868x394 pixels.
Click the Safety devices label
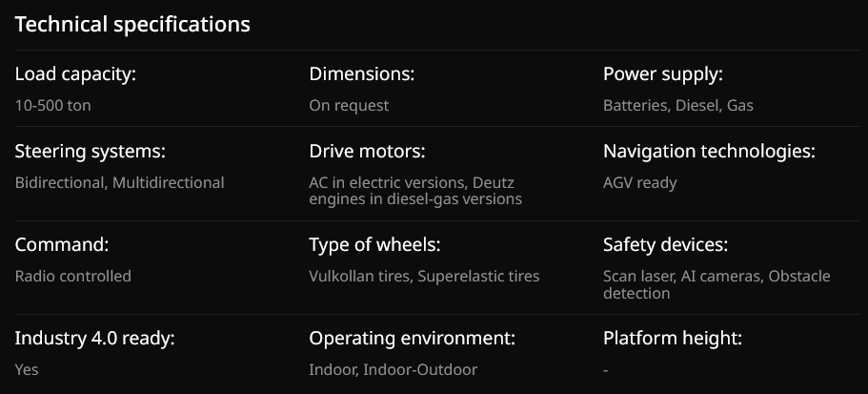[x=665, y=245]
